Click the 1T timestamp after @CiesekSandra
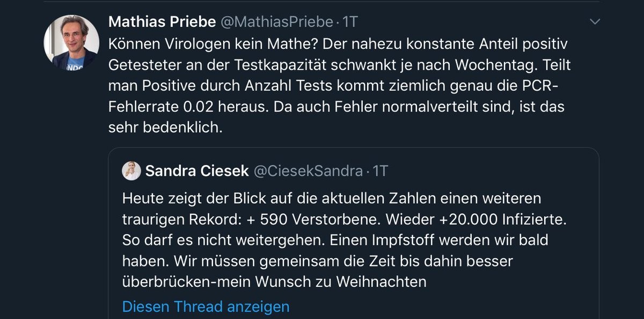644x319 pixels. 380,171
